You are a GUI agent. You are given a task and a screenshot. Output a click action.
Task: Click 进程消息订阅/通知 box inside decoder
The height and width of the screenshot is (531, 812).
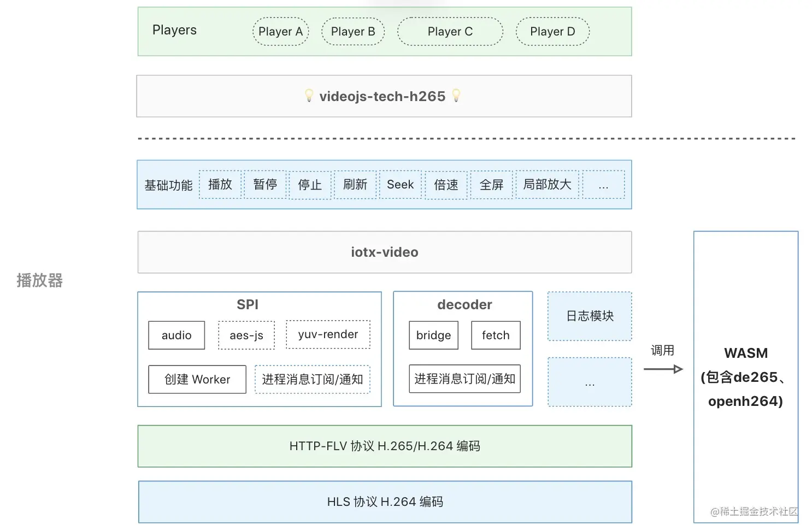pyautogui.click(x=465, y=379)
